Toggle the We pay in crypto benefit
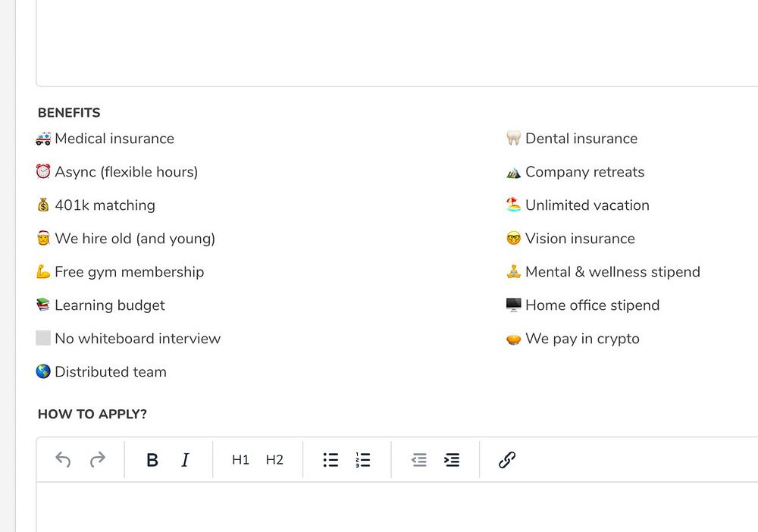This screenshot has height=532, width=758. tap(573, 339)
